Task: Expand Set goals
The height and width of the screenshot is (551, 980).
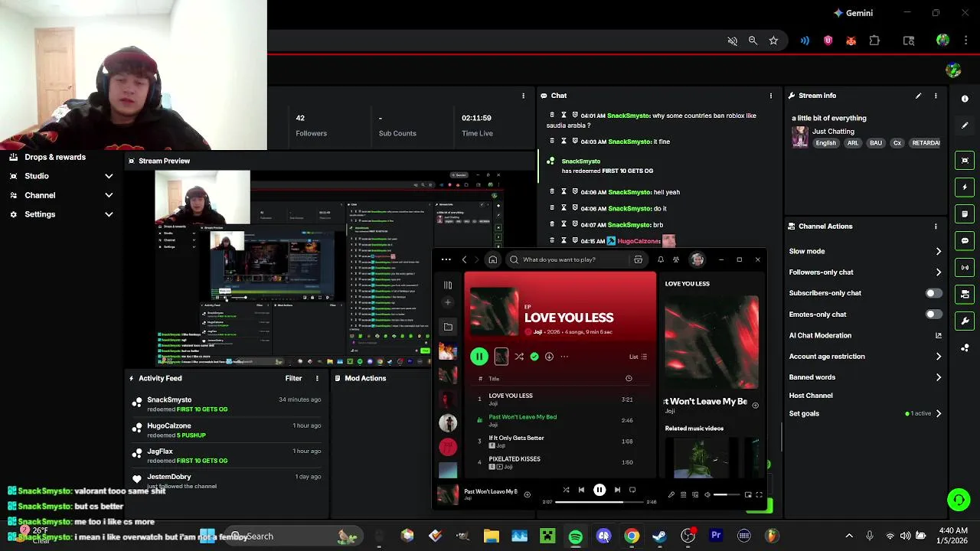Action: pos(939,414)
